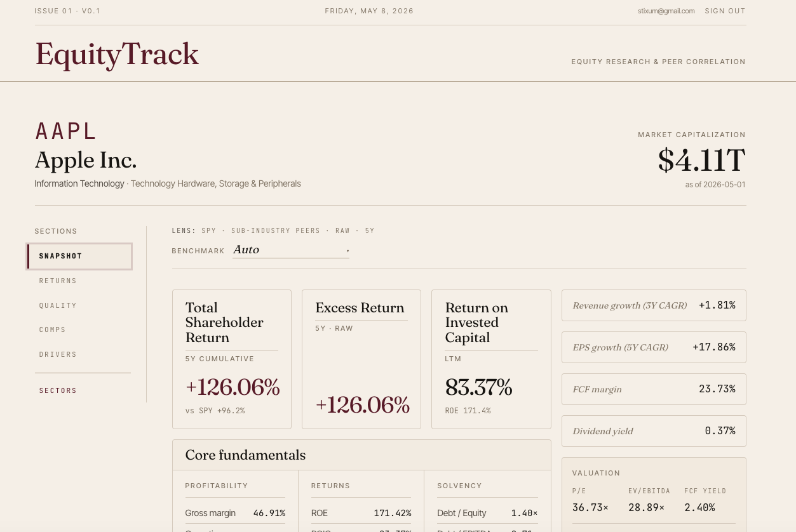796x532 pixels.
Task: Navigate to the Sectors page
Action: (x=58, y=391)
